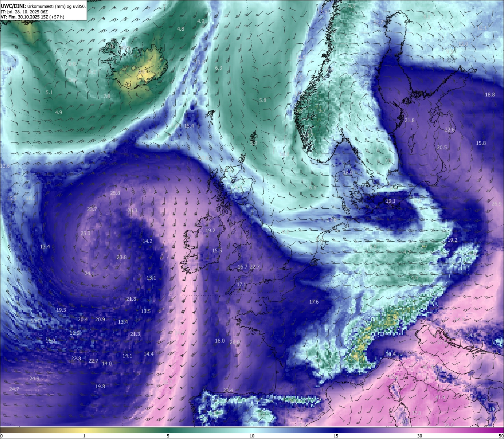Click the 4.8 value label

[180, 29]
